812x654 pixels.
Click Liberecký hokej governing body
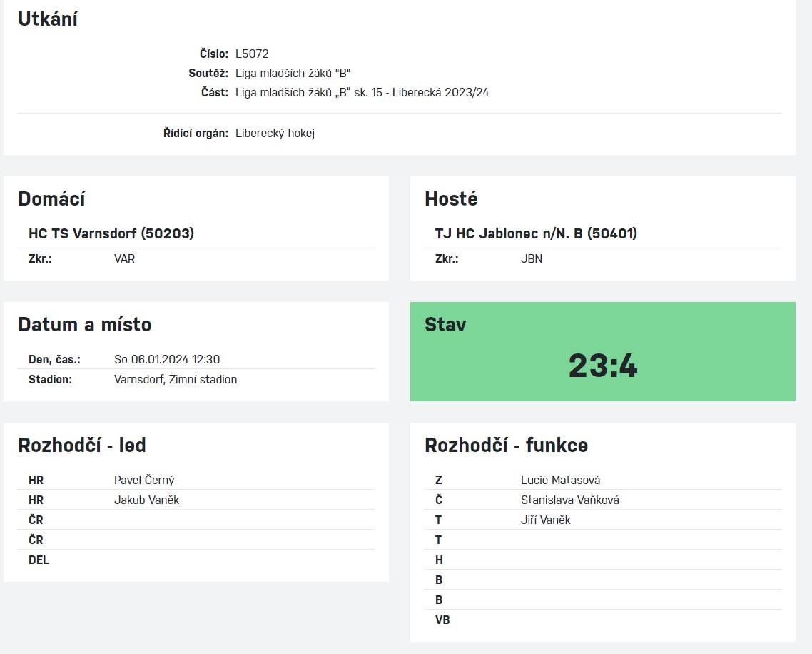click(x=275, y=134)
